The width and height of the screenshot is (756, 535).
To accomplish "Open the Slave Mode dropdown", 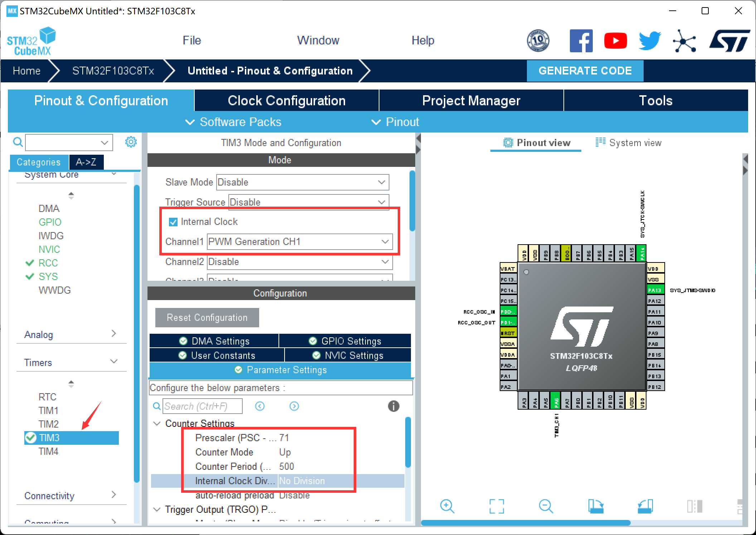I will [x=302, y=182].
